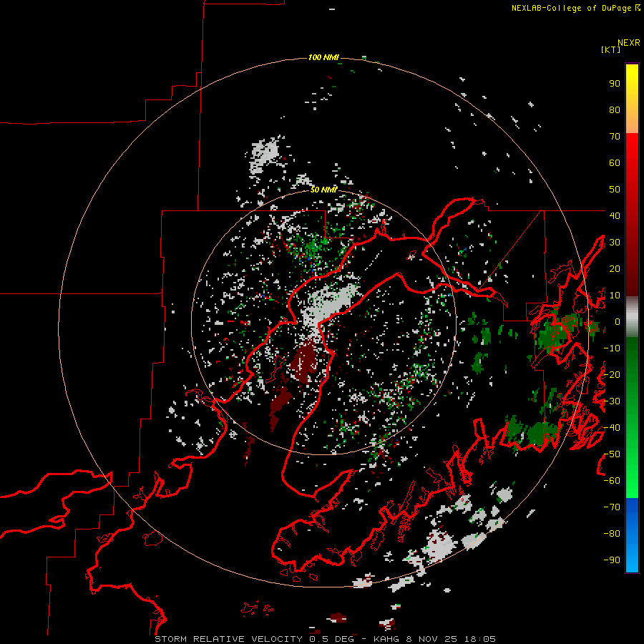Click the 90 value on velocity scale
This screenshot has width=644, height=644.
point(615,84)
